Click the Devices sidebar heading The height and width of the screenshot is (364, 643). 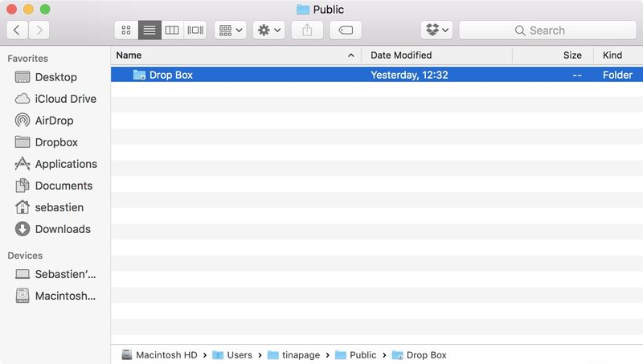pos(25,256)
